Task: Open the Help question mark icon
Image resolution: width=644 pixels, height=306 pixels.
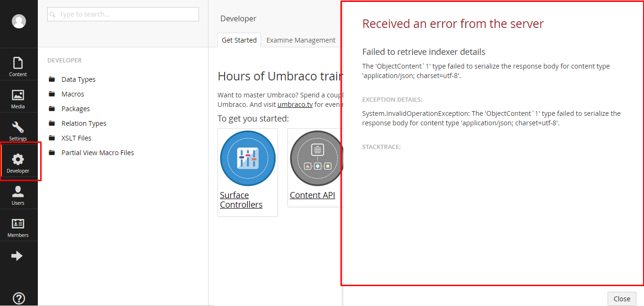Action: pos(18,298)
